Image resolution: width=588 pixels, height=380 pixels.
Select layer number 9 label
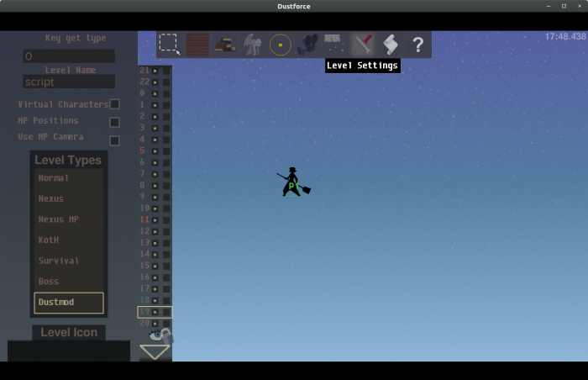[x=142, y=197]
